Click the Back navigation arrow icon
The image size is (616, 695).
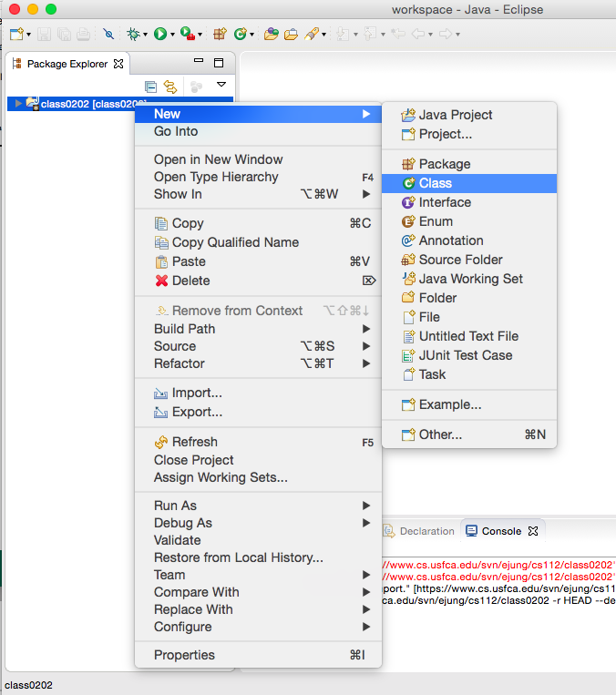[417, 34]
